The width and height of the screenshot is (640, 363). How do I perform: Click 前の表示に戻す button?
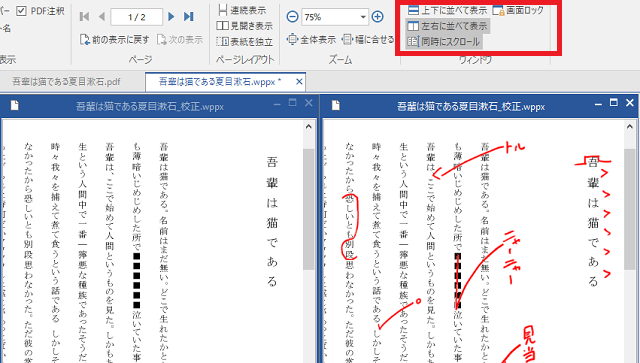click(x=114, y=40)
